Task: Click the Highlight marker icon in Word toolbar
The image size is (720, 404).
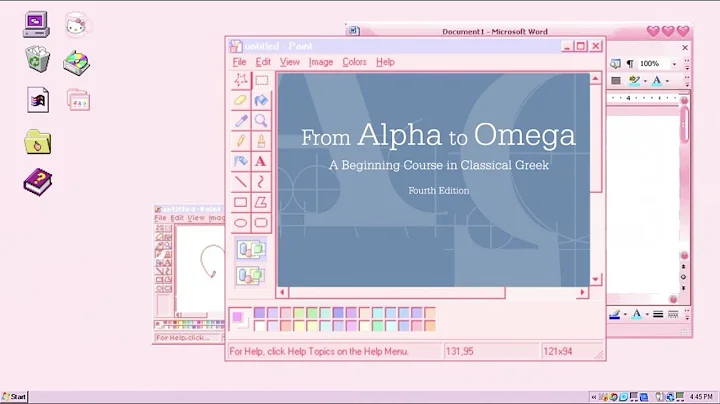Action: coord(635,81)
